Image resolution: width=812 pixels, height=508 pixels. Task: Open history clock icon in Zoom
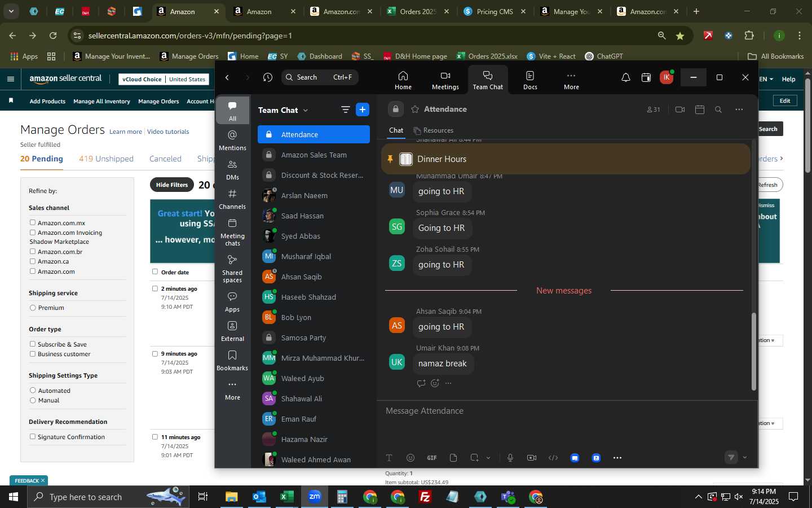coord(268,77)
